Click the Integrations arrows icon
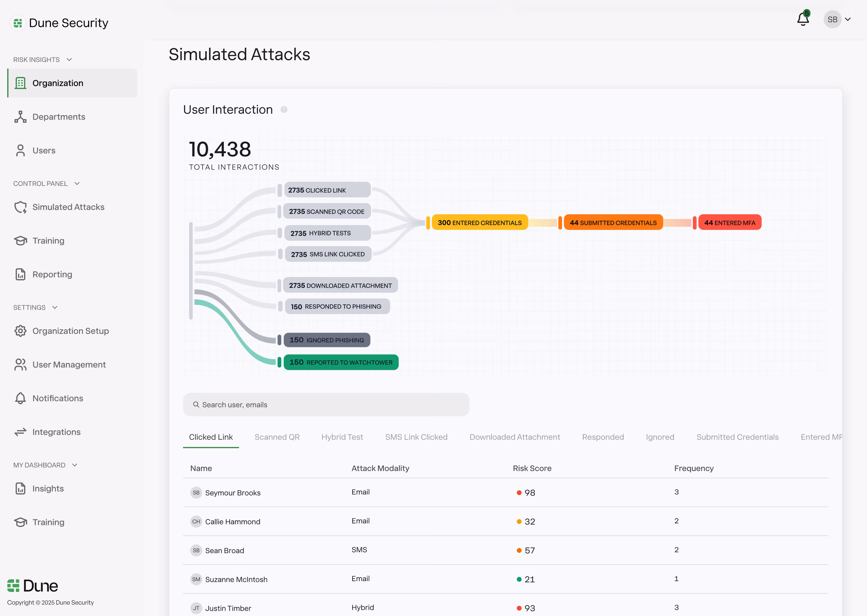This screenshot has width=867, height=616. coord(21,432)
